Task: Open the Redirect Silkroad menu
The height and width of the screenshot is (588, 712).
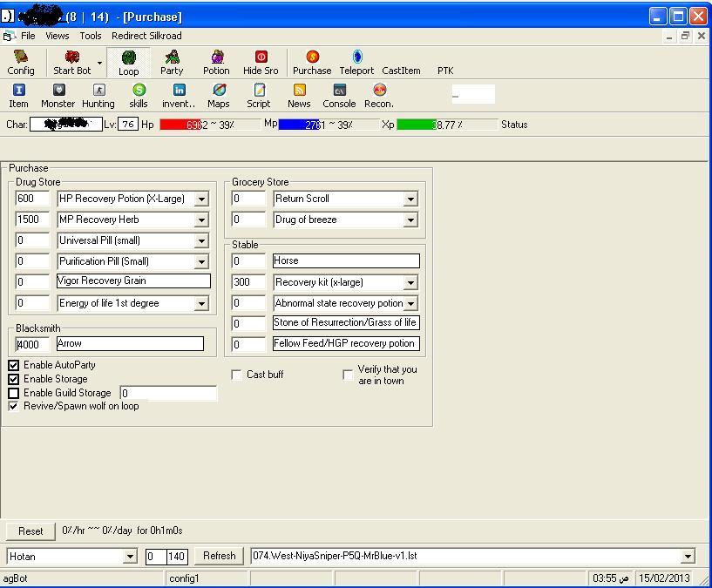Action: pos(146,36)
